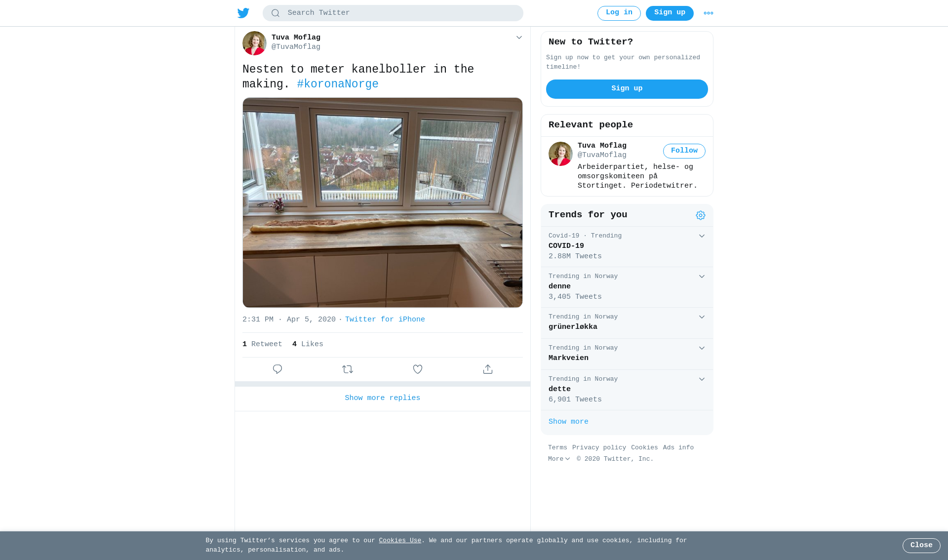The image size is (948, 560).
Task: Open the #koronaNorge hashtag link
Action: pyautogui.click(x=338, y=84)
